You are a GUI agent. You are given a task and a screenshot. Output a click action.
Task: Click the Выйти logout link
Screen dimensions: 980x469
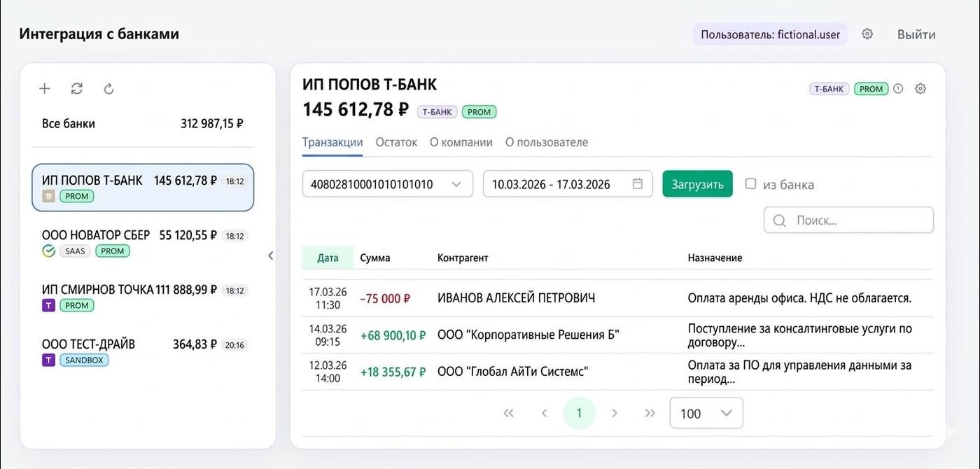[x=916, y=34]
